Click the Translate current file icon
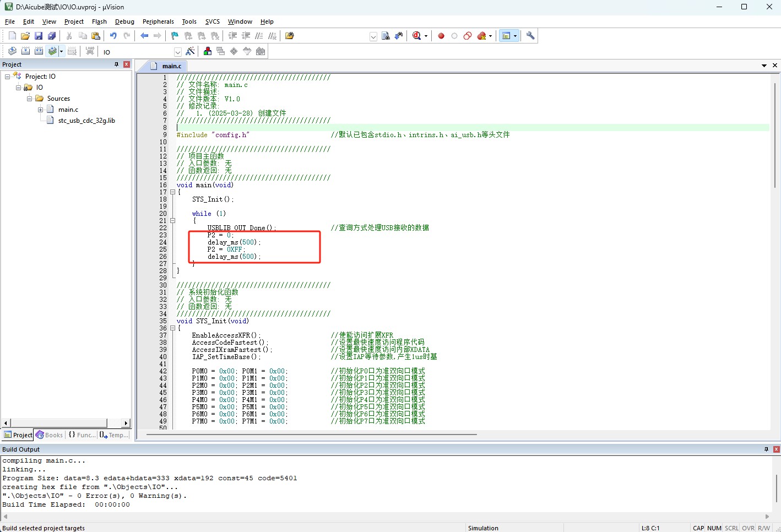Screen dimensions: 781x532 [x=12, y=51]
